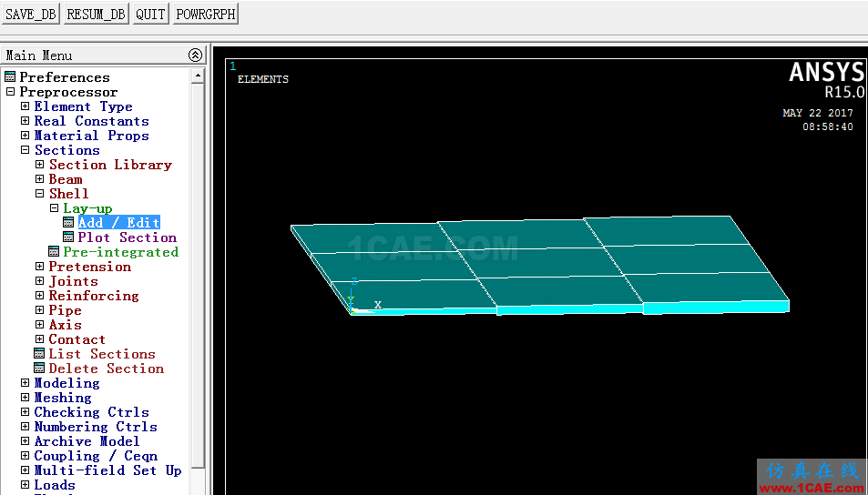This screenshot has height=495, width=868.
Task: Open the Preferences menu item
Action: 65,77
